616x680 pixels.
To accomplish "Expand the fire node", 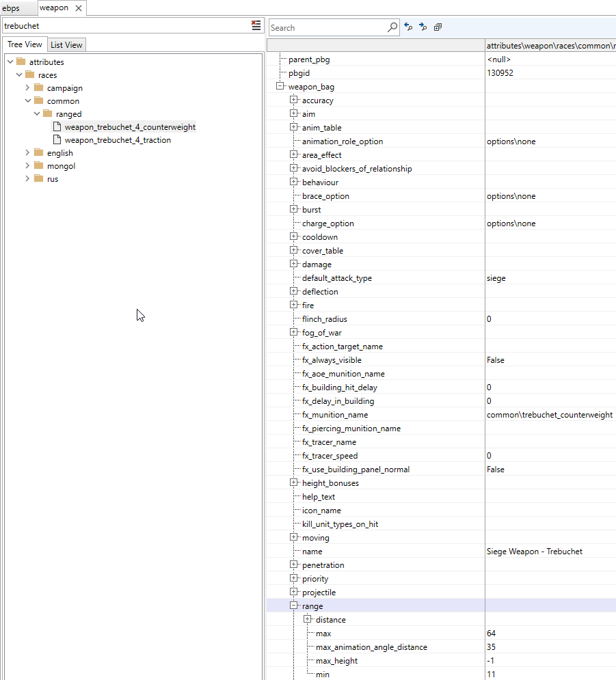I will (x=294, y=304).
